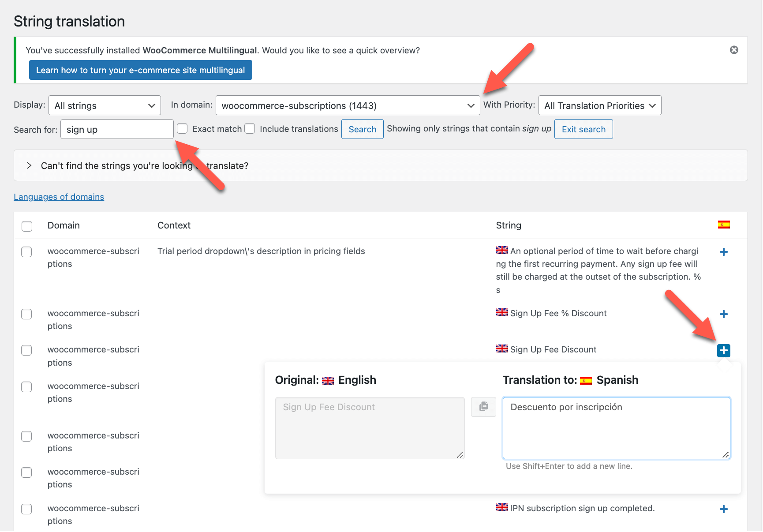Toggle translation editor for Sign Up Fee Discount

tap(724, 351)
